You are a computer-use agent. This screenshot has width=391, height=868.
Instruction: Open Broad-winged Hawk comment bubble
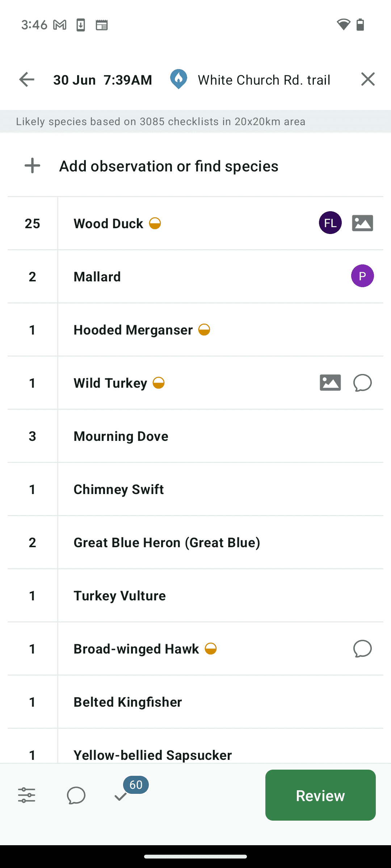[362, 648]
